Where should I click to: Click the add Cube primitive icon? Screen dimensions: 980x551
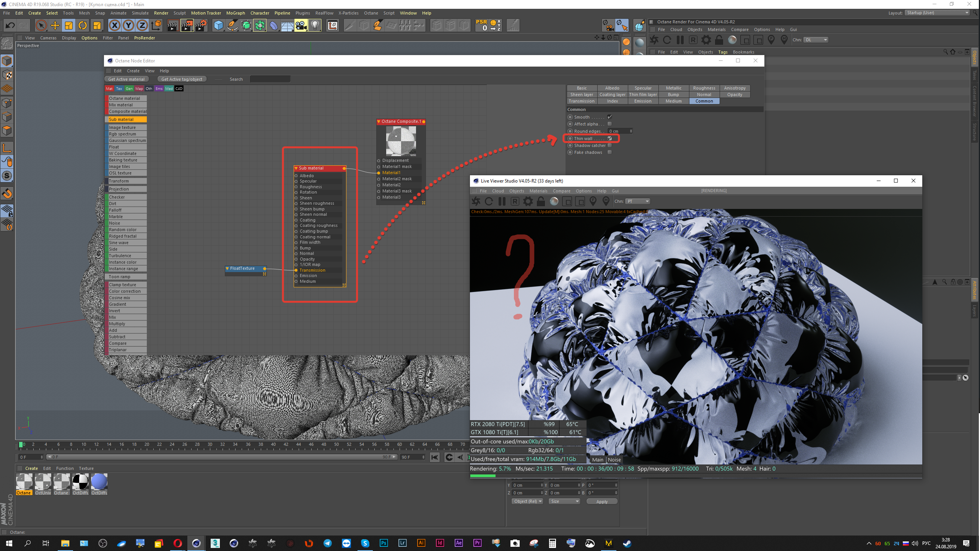point(218,26)
